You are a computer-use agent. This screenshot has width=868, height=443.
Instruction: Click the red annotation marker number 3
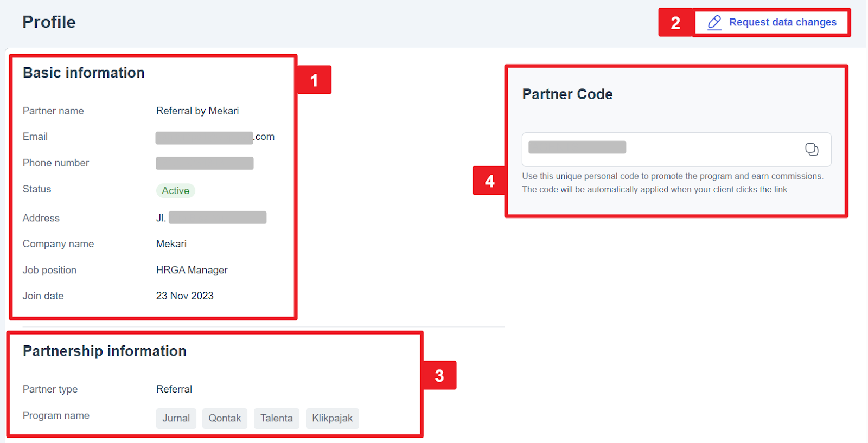(439, 375)
